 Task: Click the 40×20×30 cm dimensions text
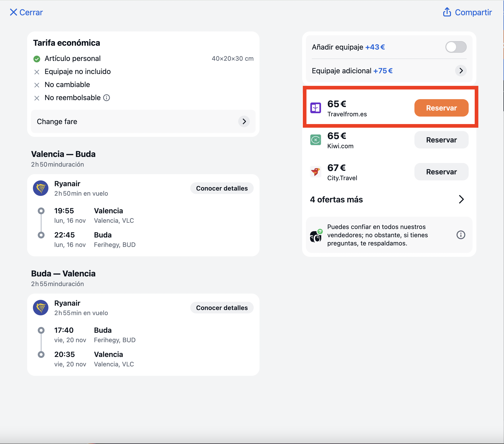(233, 59)
